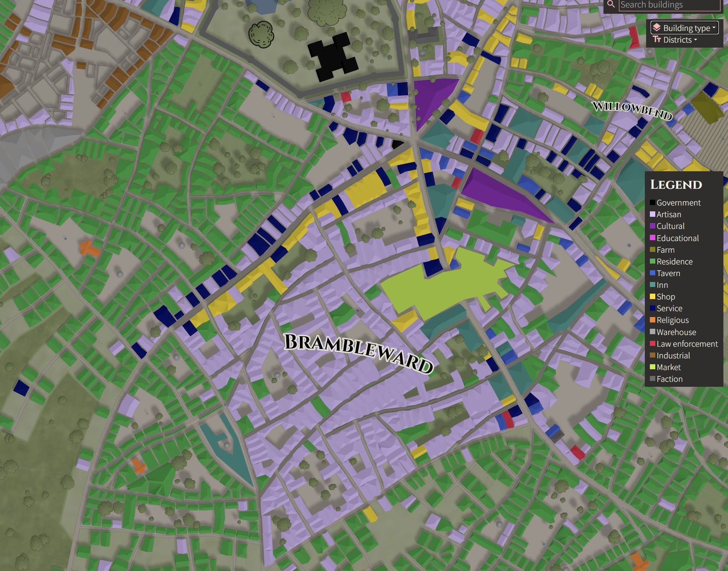
Task: Toggle the Tavern legend entry
Action: tap(668, 273)
